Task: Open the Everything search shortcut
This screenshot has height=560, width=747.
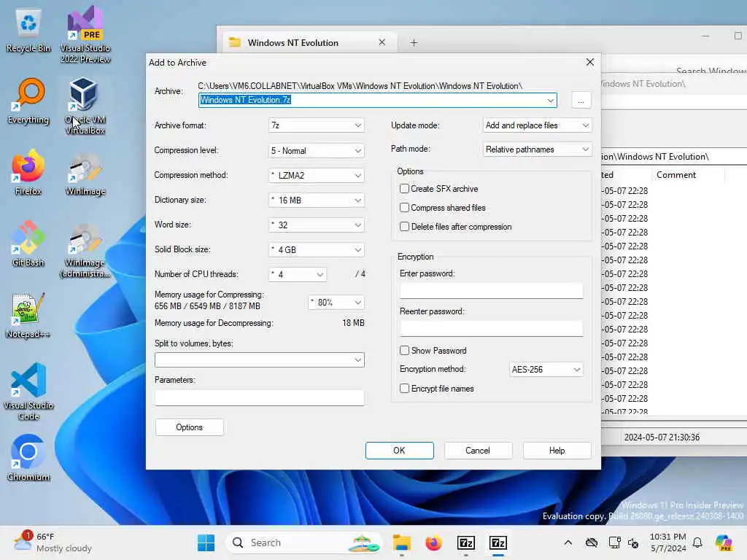Action: point(28,101)
